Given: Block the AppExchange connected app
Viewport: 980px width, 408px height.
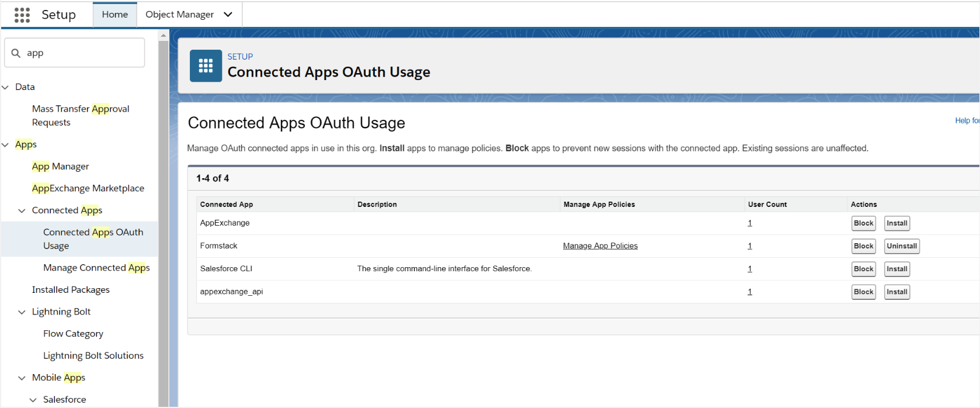Looking at the screenshot, I should pos(863,223).
